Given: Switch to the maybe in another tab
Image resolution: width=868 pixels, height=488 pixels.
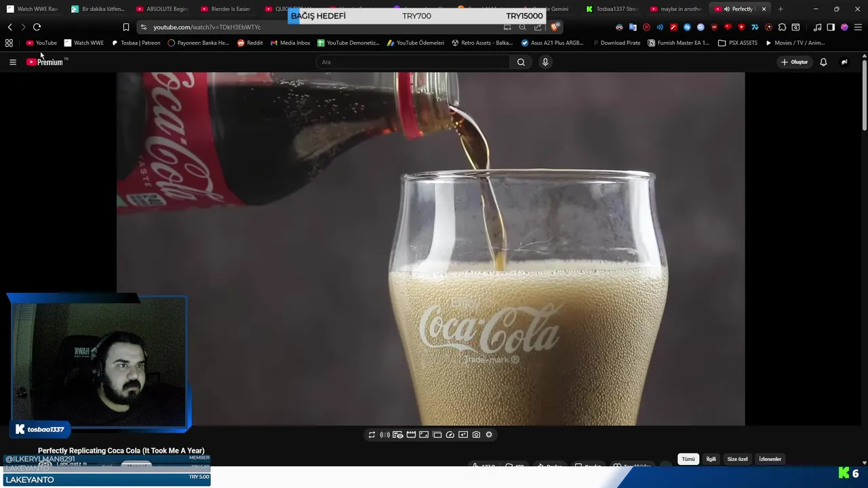Looking at the screenshot, I should tap(677, 9).
